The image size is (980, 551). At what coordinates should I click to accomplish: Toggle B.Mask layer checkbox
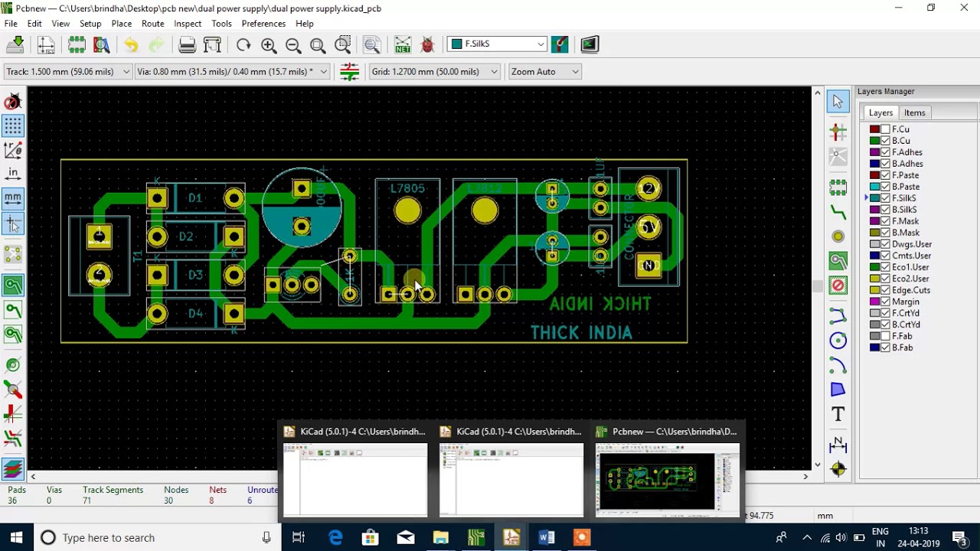click(x=886, y=233)
